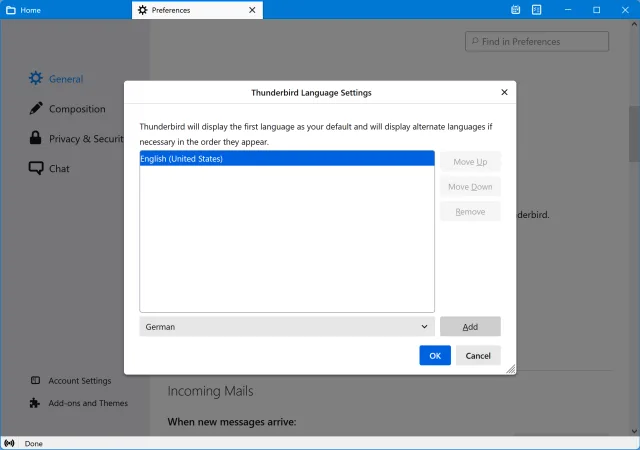Click the online status icon in status bar

coord(10,443)
